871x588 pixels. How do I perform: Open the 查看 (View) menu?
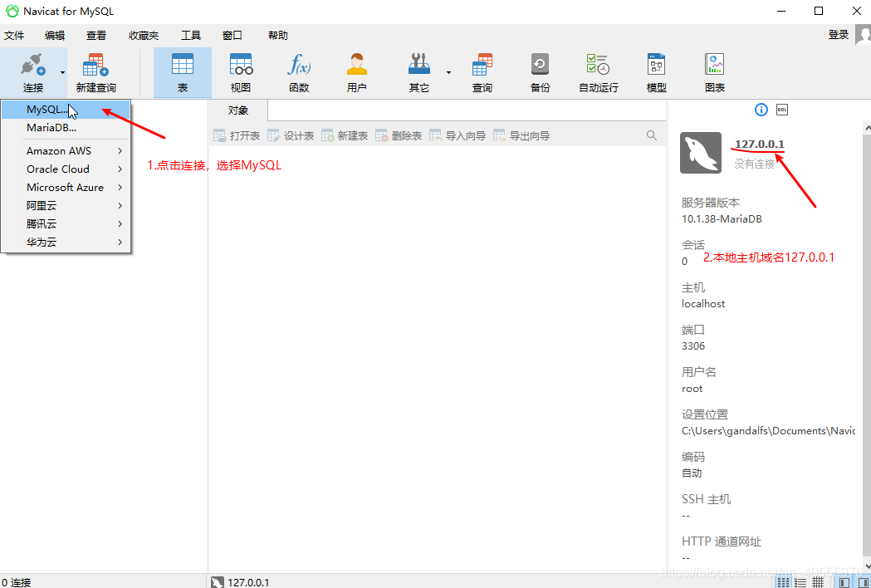point(96,36)
